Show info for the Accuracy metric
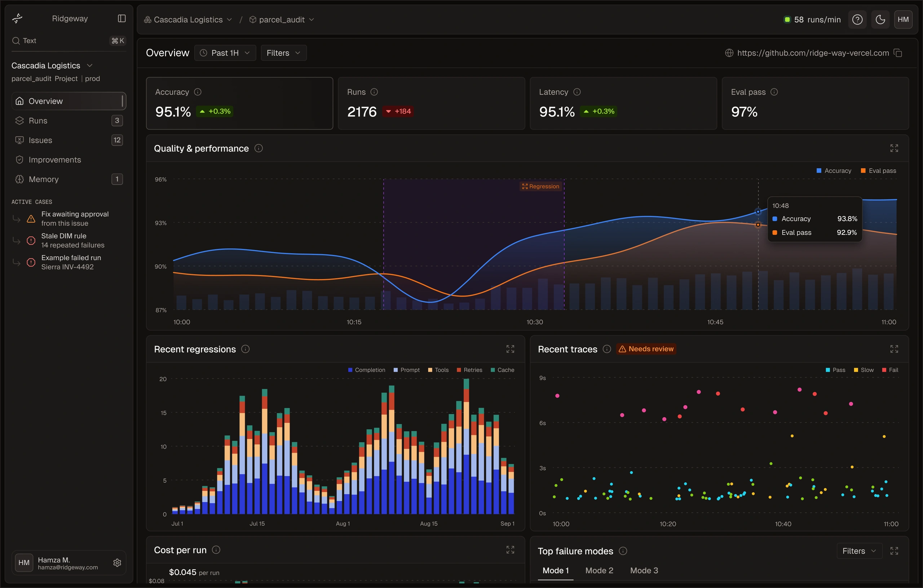 [x=198, y=92]
